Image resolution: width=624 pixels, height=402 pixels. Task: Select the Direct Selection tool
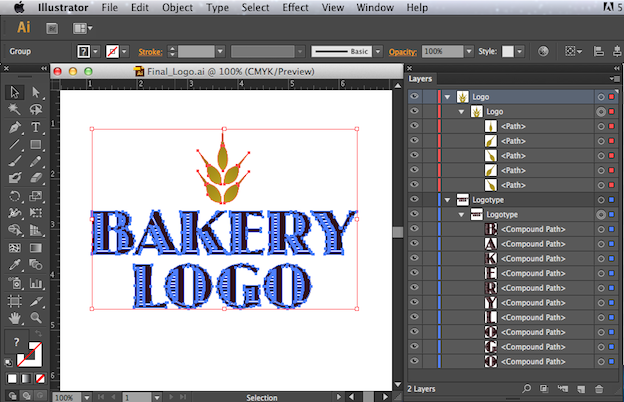point(36,92)
